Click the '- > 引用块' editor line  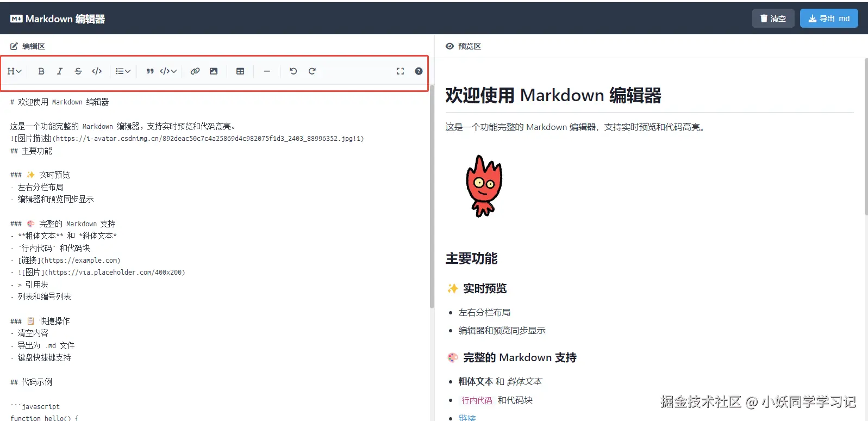click(x=29, y=284)
